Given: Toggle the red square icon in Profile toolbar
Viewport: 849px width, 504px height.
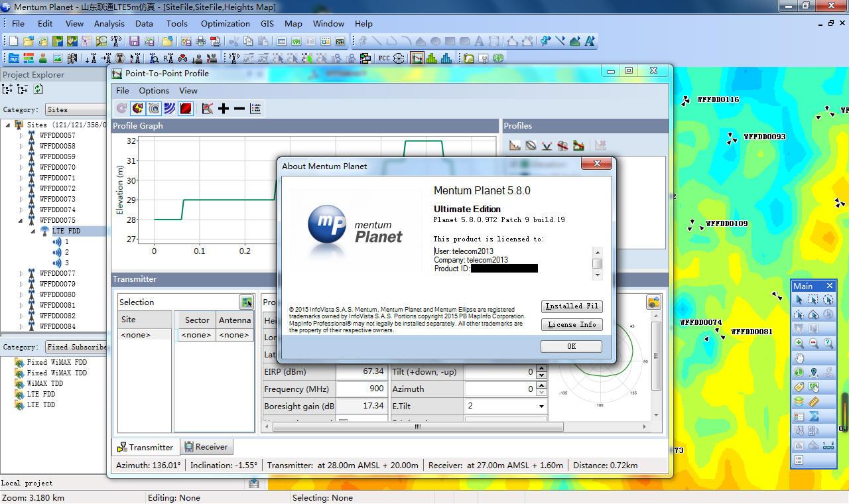Looking at the screenshot, I should [x=186, y=108].
